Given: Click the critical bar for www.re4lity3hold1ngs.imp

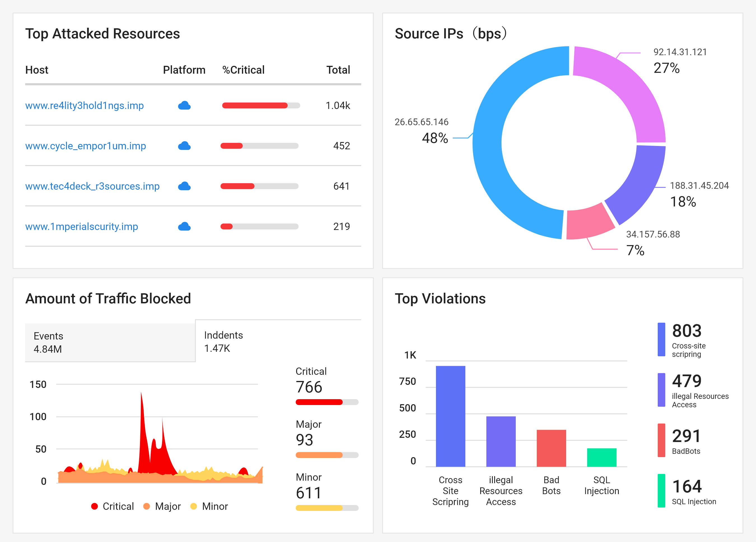Looking at the screenshot, I should pyautogui.click(x=261, y=105).
